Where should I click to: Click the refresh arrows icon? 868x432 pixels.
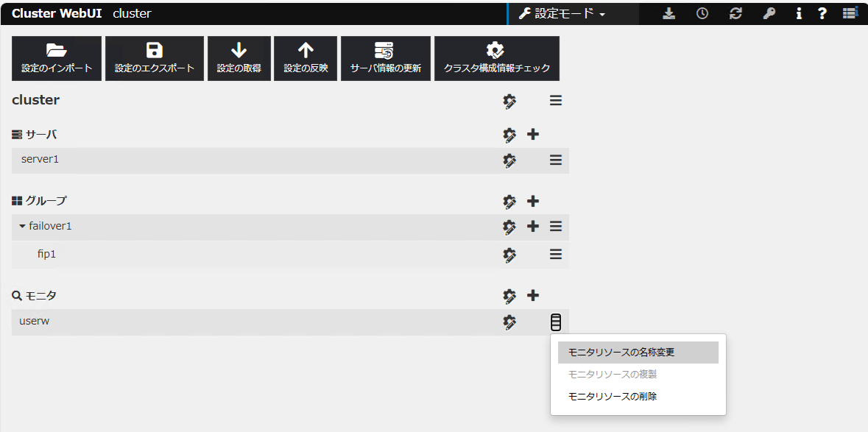735,13
